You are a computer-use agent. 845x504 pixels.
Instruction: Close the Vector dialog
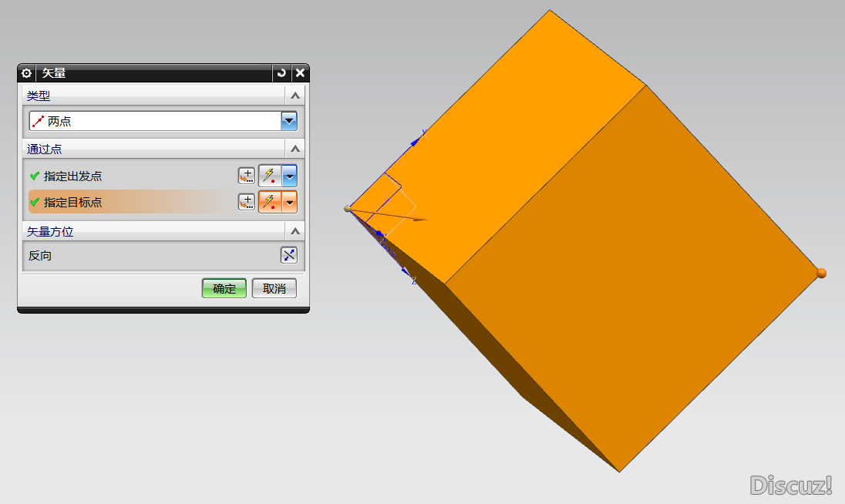(300, 72)
